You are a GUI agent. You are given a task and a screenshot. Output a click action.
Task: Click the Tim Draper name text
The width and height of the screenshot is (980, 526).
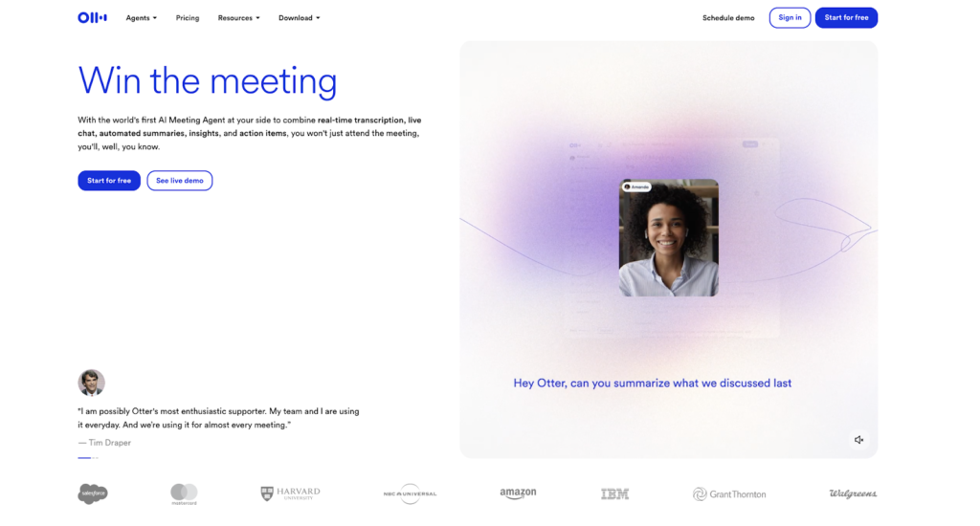click(x=109, y=442)
